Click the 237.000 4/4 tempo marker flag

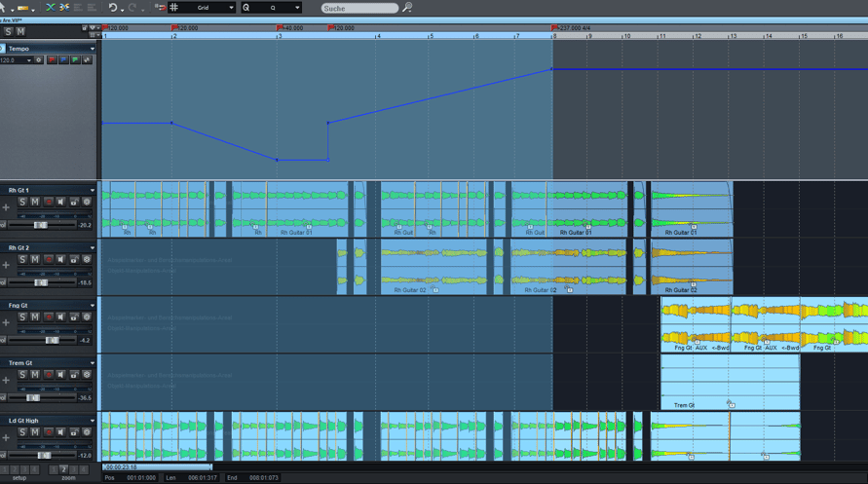click(x=554, y=27)
